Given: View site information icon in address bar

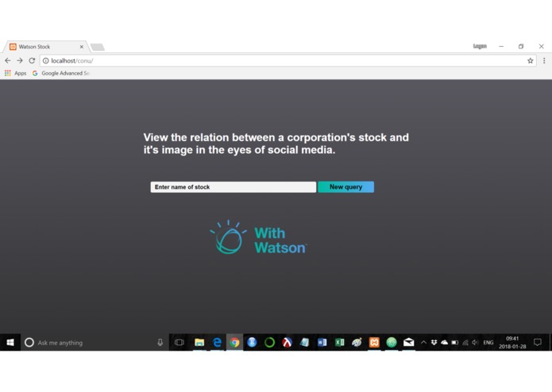Looking at the screenshot, I should coord(46,61).
